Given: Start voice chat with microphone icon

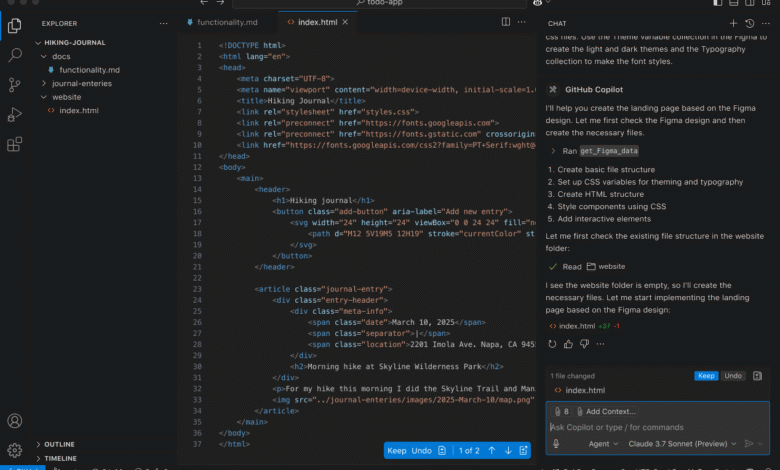Looking at the screenshot, I should 556,444.
